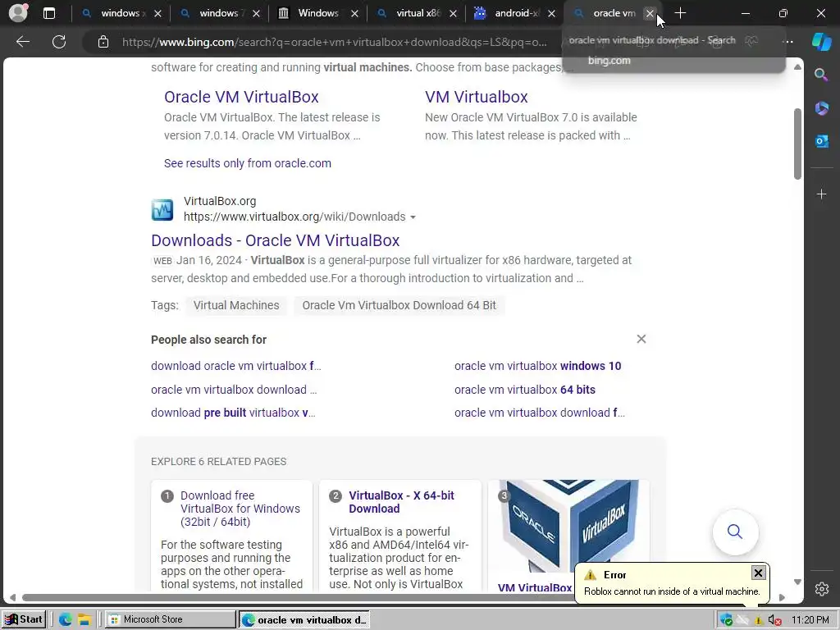The height and width of the screenshot is (630, 840).
Task: Open the sidebar search icon
Action: point(821,75)
